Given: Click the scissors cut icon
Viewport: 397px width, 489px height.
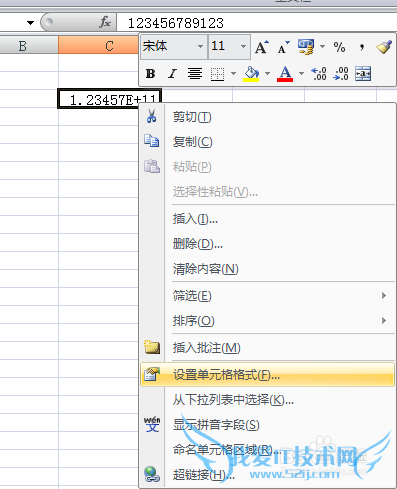Looking at the screenshot, I should [152, 116].
